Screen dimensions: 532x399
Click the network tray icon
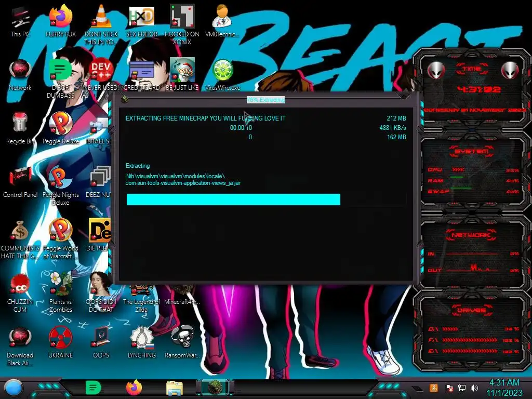(x=461, y=388)
